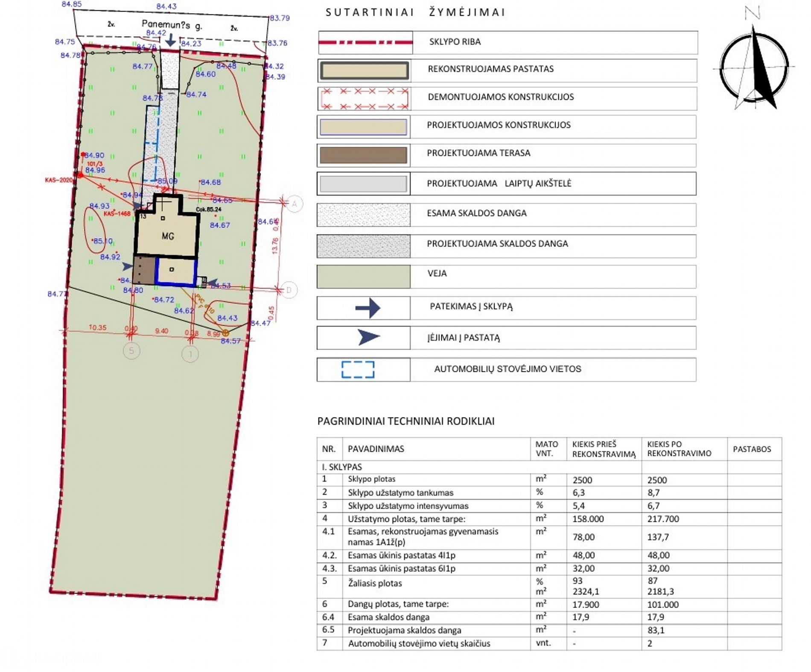Click the red X pattern for Demontuojamos konstrukcijos

pos(364,99)
